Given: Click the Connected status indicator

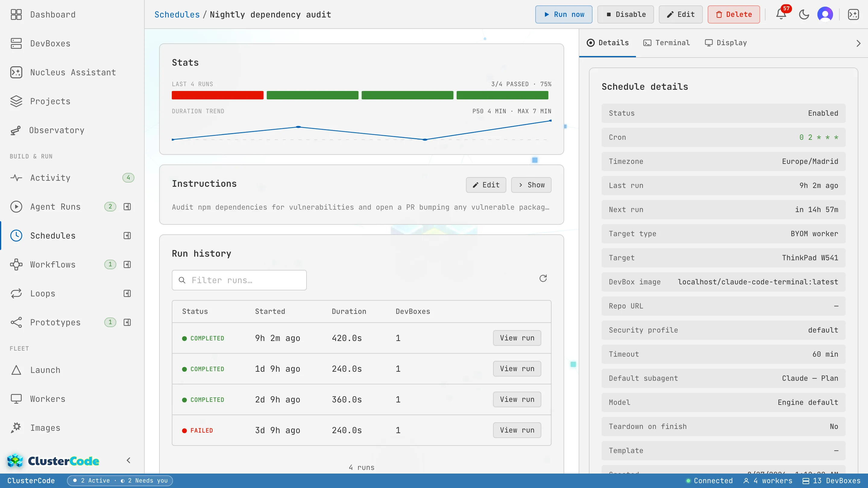Looking at the screenshot, I should click(709, 480).
